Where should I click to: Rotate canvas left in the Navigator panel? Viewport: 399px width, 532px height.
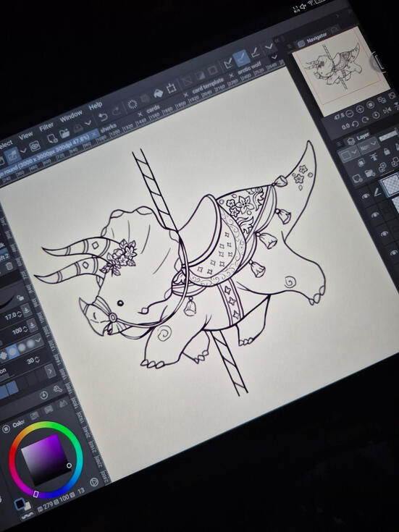point(355,124)
